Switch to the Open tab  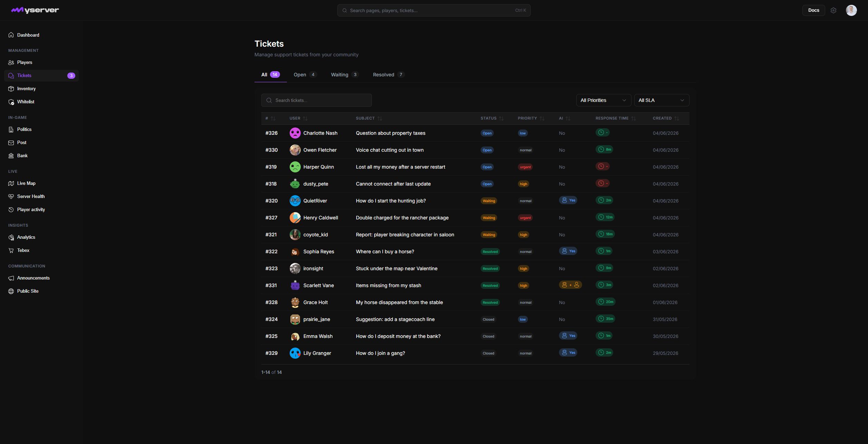305,75
